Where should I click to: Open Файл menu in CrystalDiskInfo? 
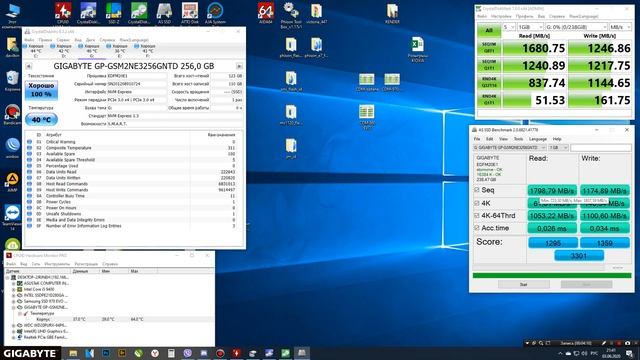pyautogui.click(x=29, y=40)
